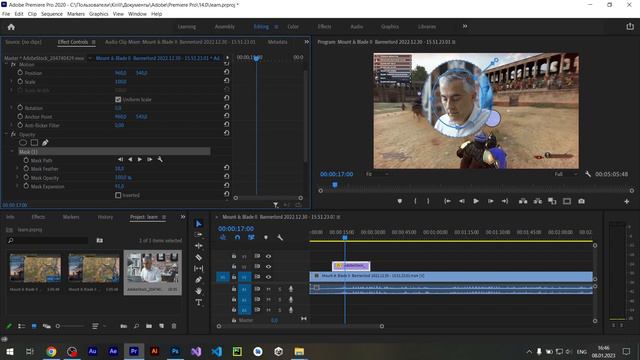Viewport: 640px width, 360px height.
Task: Select the AdobeStock clip thumbnail in Project
Action: [153, 268]
